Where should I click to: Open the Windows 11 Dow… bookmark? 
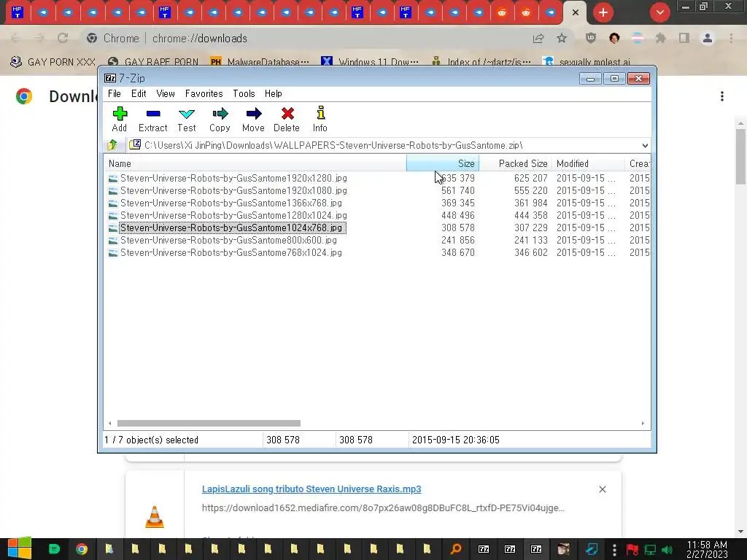pos(370,62)
